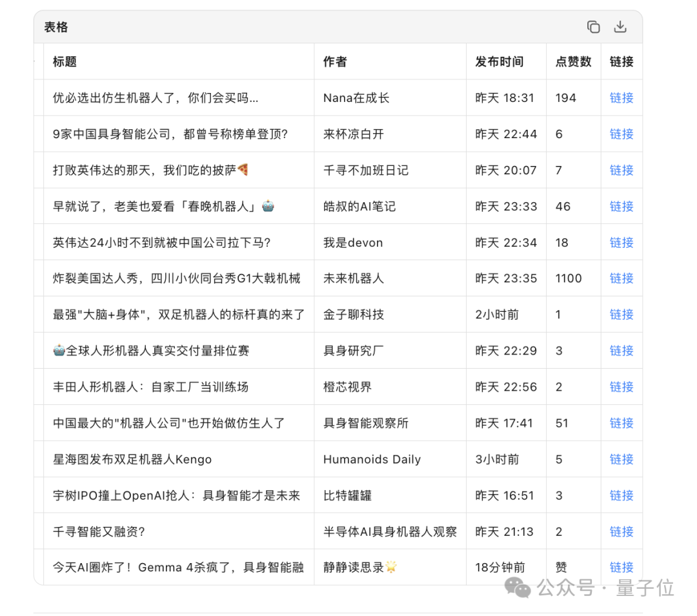Open the 链接 in the 皓叔的AI笔记 row
This screenshot has height=616, width=697.
tap(621, 207)
